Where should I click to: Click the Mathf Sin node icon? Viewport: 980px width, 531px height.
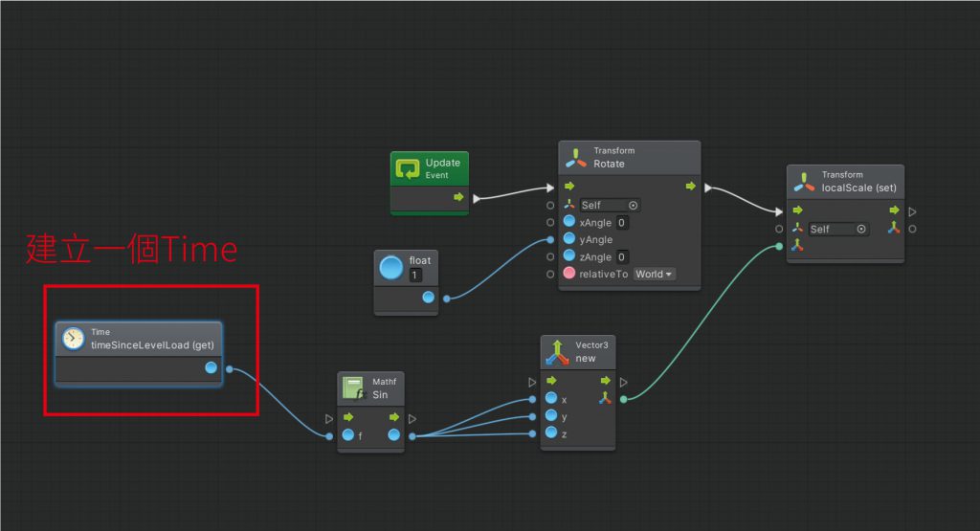pyautogui.click(x=353, y=388)
